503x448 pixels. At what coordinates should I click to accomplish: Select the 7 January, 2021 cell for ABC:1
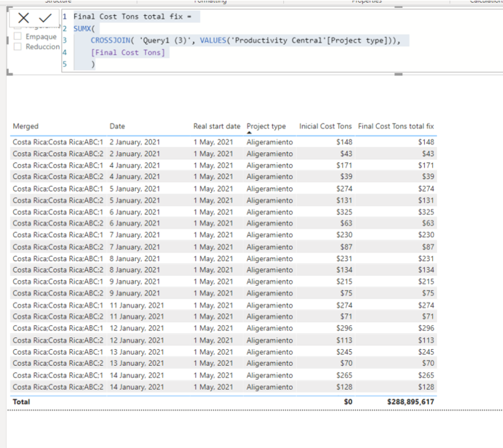pos(135,235)
